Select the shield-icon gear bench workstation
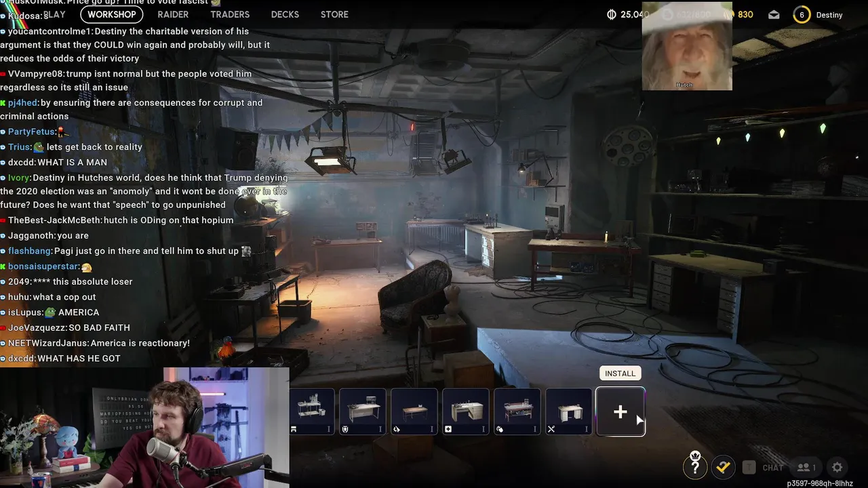 pyautogui.click(x=363, y=411)
